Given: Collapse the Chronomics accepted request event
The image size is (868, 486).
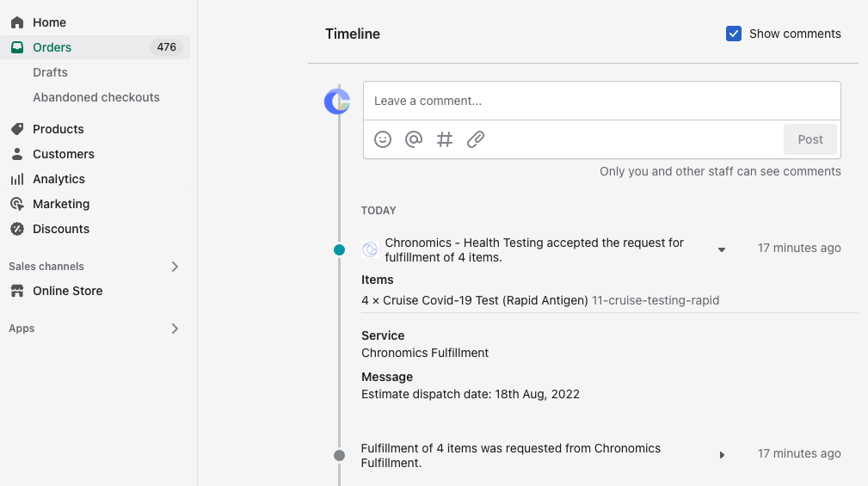Looking at the screenshot, I should 721,249.
